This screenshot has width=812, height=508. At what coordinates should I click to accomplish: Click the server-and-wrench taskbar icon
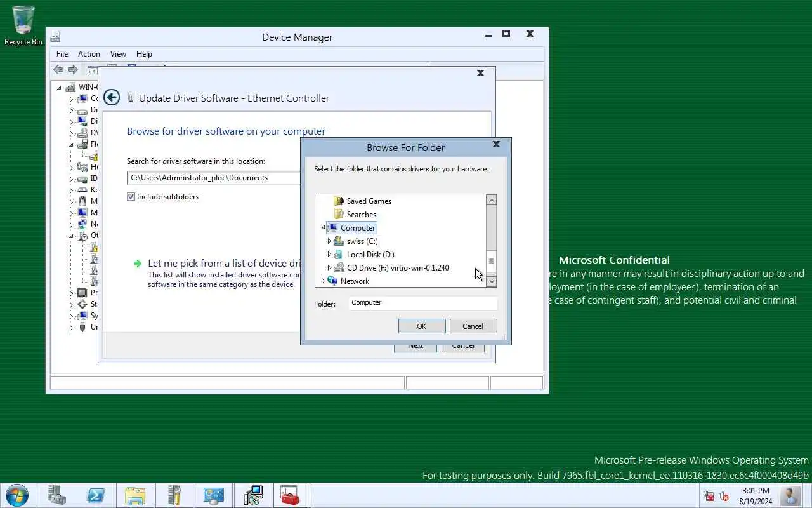[x=174, y=495]
